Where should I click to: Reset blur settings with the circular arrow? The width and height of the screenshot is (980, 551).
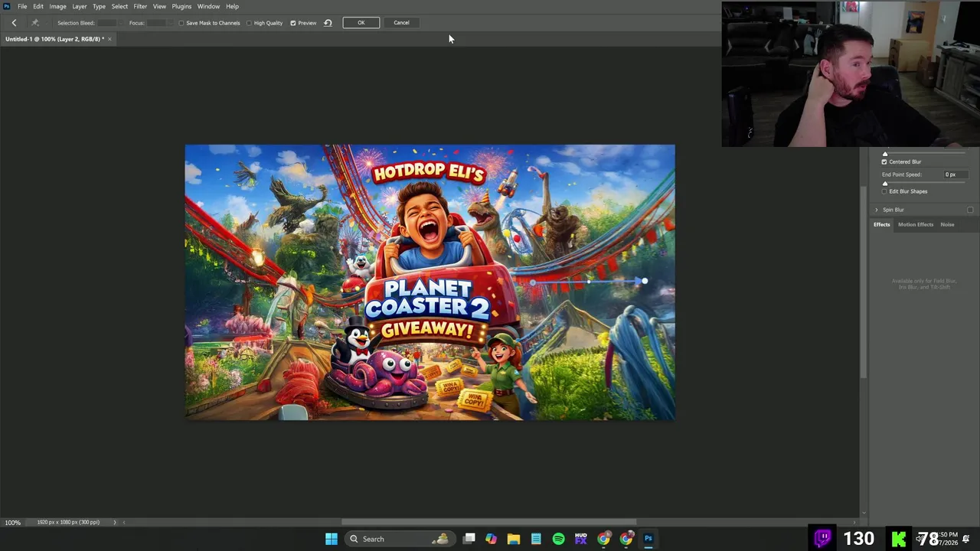pyautogui.click(x=328, y=23)
